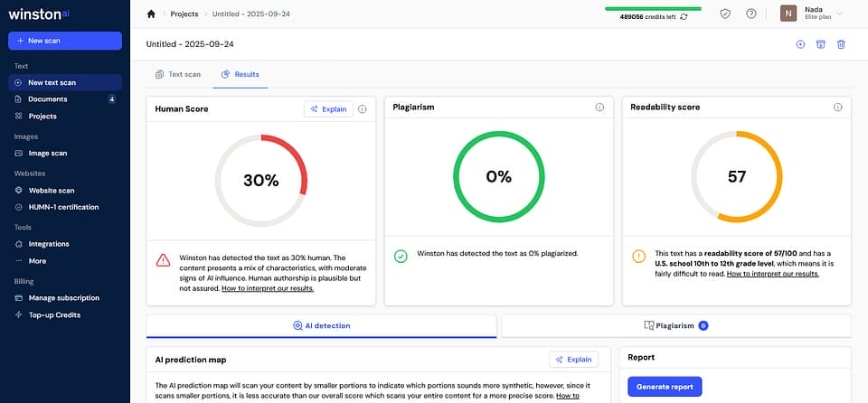This screenshot has height=403, width=868.
Task: Click the shield check icon
Action: tap(724, 14)
